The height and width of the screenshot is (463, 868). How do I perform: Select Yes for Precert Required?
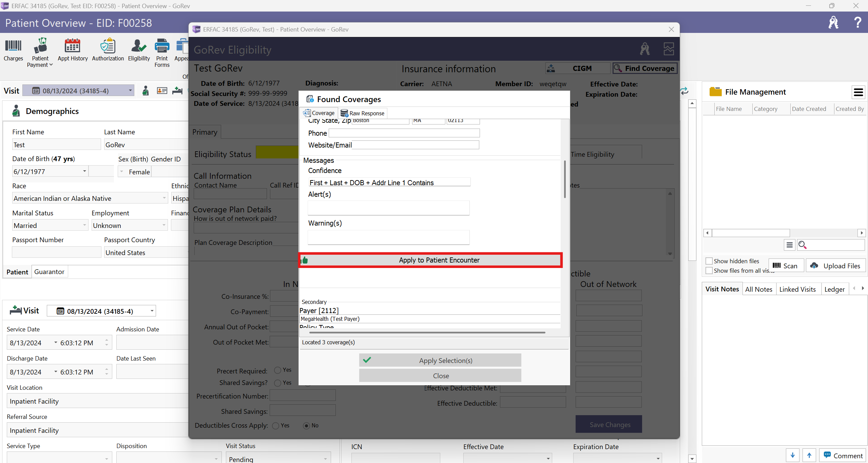point(277,370)
